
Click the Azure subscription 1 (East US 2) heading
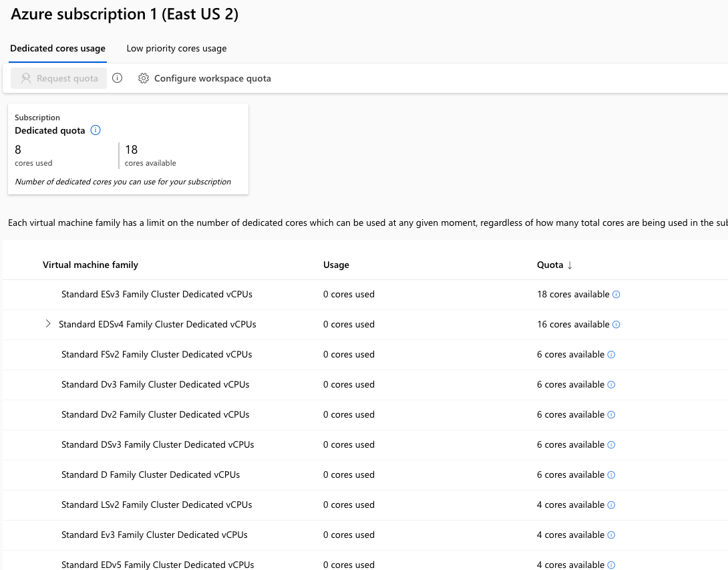pos(124,14)
